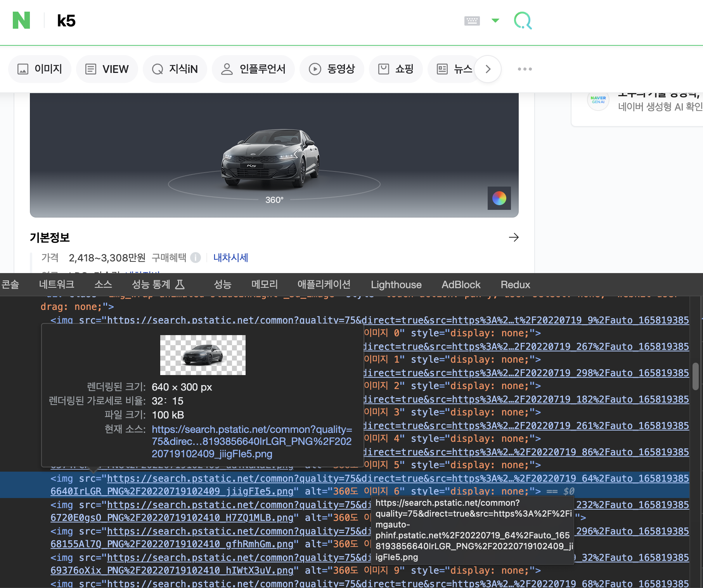Switch to the 성능 DevTools tab

(223, 284)
